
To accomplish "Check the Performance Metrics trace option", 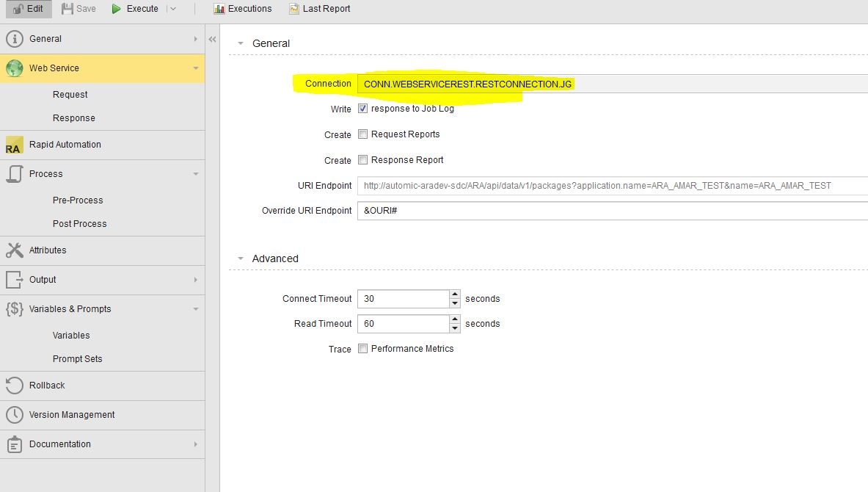I will pyautogui.click(x=362, y=349).
